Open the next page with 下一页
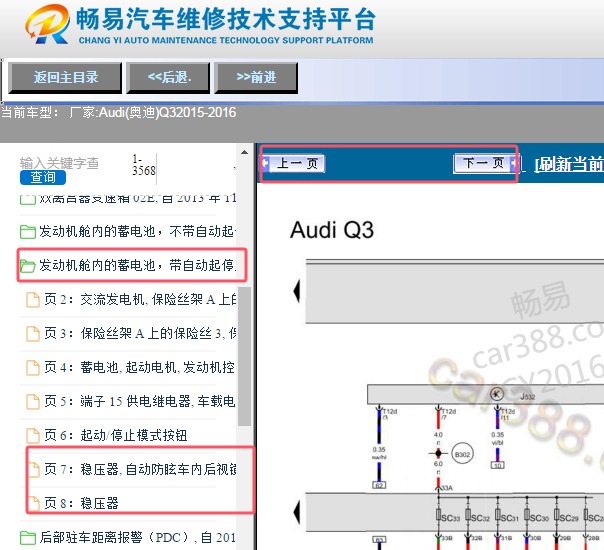Screen dimensions: 604x550 click(x=485, y=163)
